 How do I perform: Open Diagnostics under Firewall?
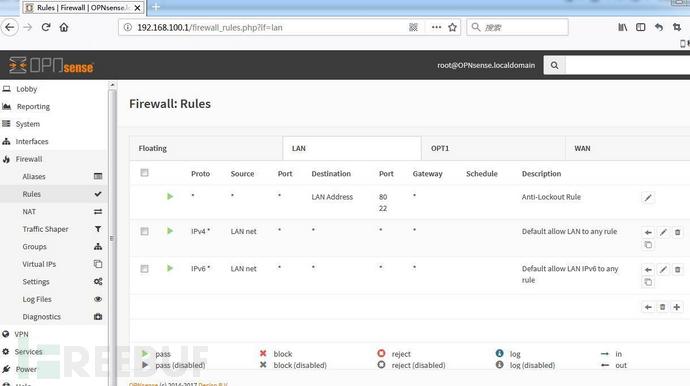coord(54,317)
